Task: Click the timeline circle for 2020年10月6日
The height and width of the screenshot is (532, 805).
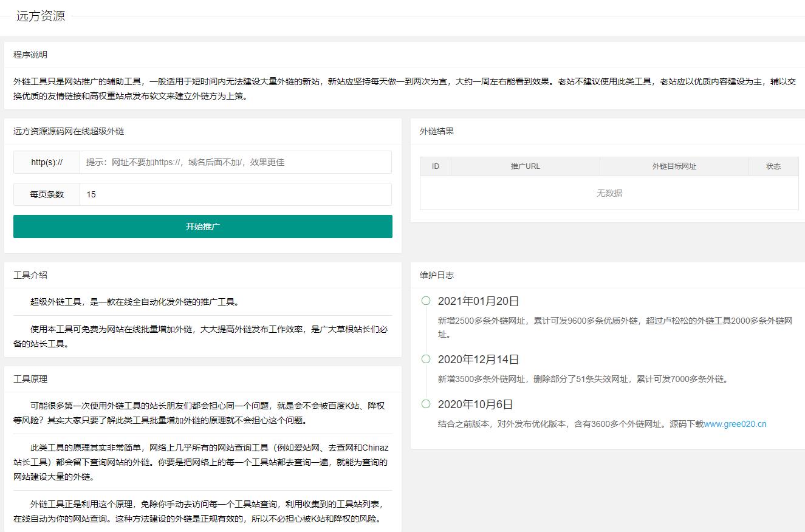Action: point(426,404)
